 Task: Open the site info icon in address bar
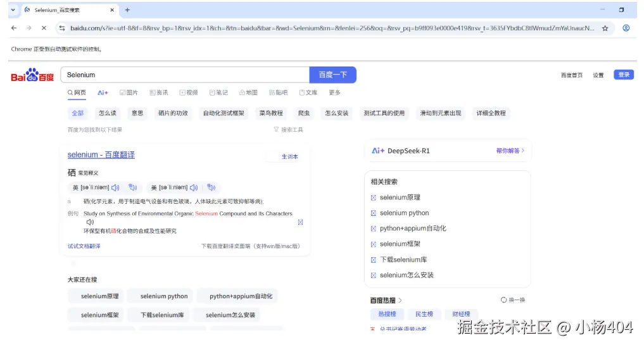pyautogui.click(x=62, y=28)
